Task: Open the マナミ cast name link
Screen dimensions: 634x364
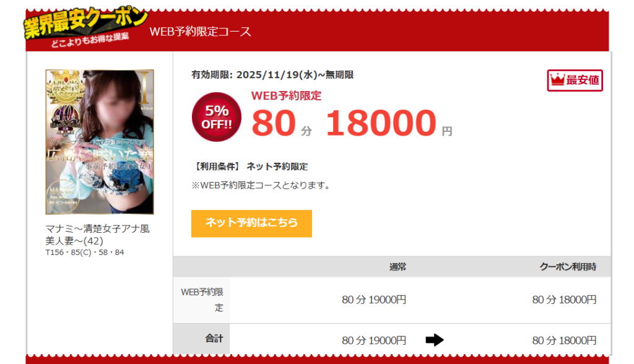Action: 97,235
